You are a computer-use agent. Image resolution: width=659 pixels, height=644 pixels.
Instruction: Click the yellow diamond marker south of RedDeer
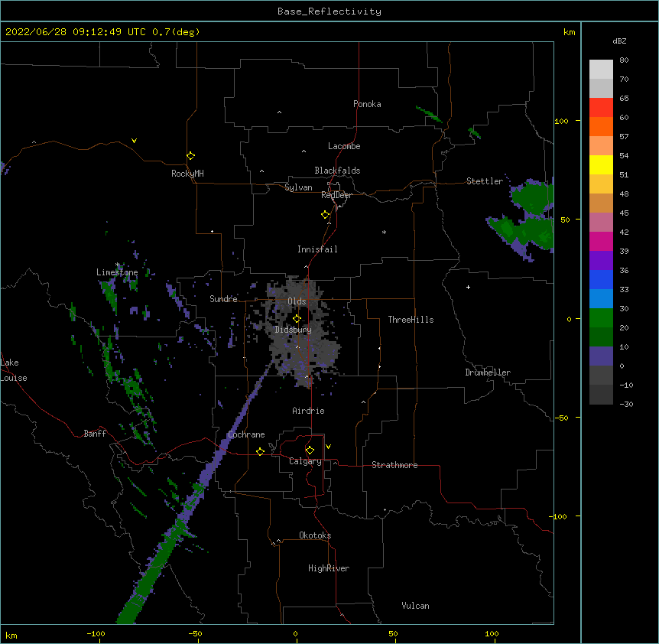(325, 214)
